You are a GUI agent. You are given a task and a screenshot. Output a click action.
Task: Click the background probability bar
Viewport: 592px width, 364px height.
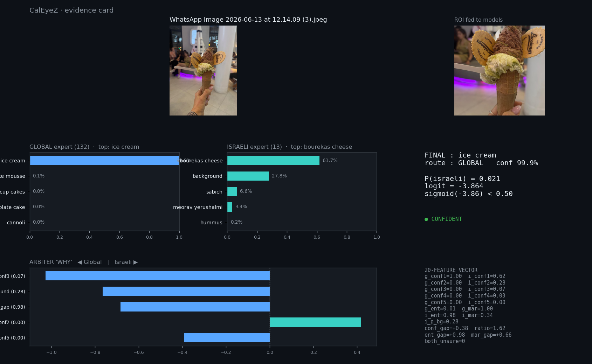tap(248, 176)
